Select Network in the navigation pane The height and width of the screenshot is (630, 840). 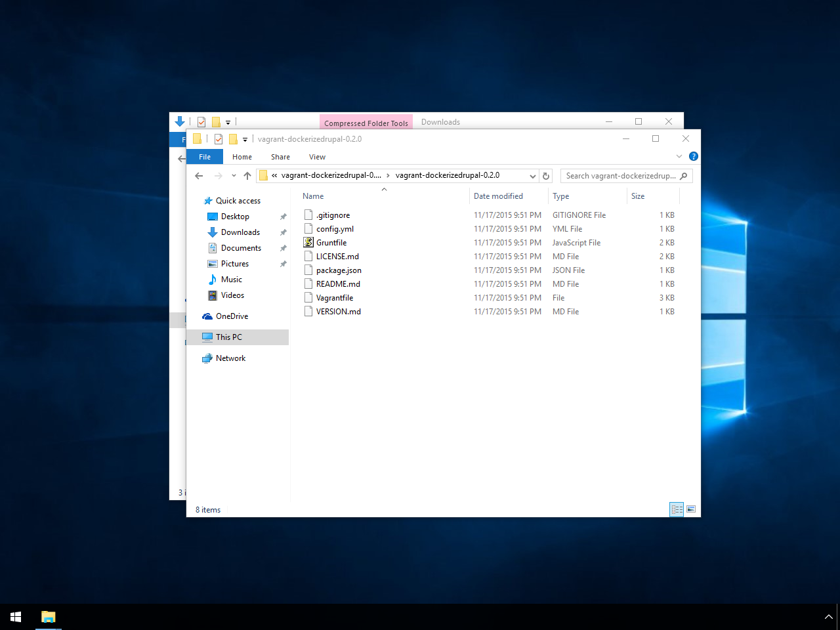[230, 358]
